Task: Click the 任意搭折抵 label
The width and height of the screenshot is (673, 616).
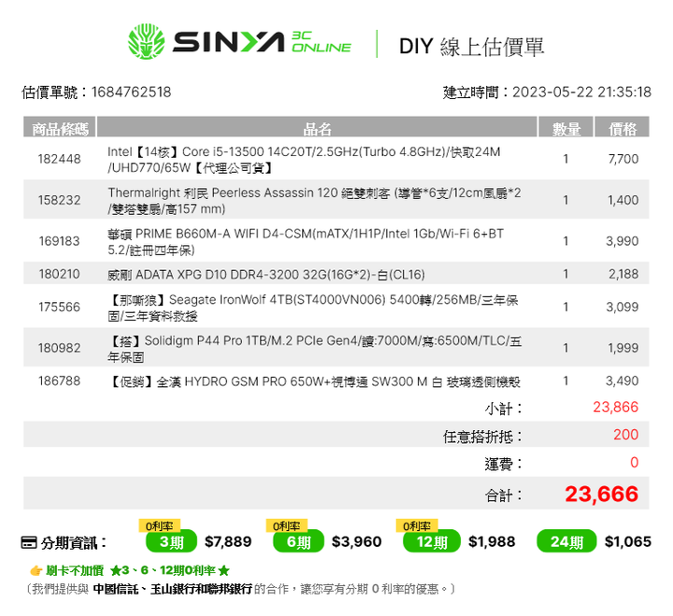Action: (x=483, y=437)
